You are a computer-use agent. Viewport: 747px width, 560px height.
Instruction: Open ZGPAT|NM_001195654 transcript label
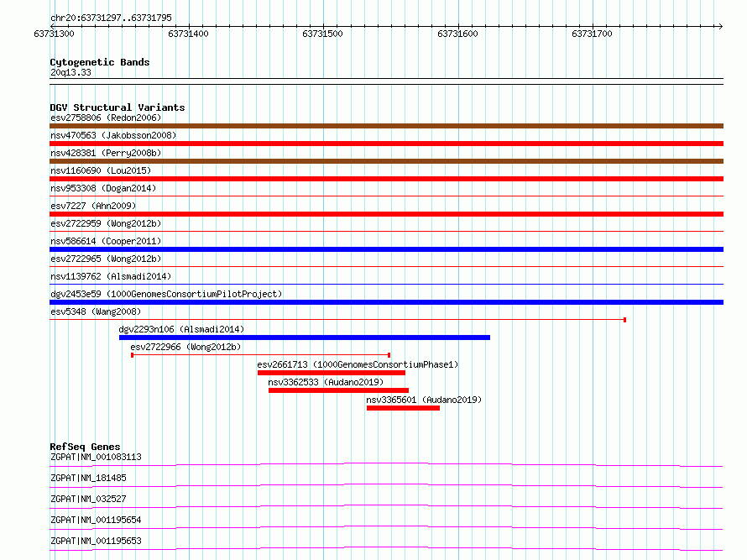(97, 520)
